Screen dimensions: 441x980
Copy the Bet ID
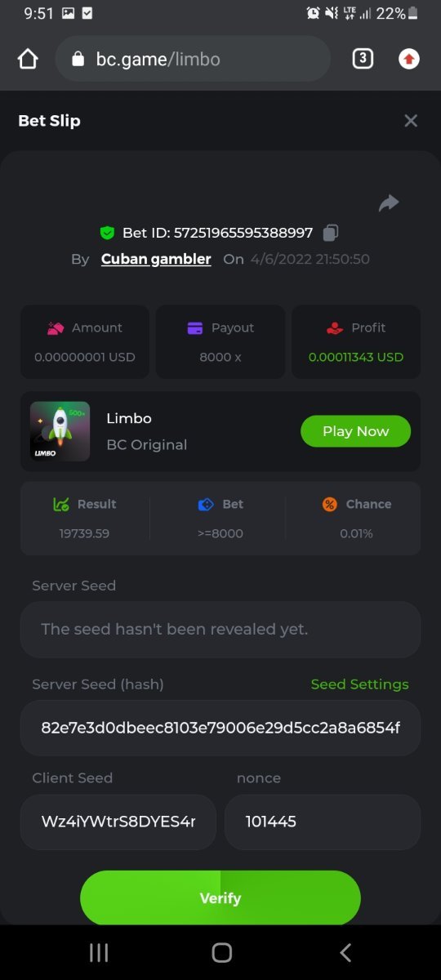tap(330, 233)
